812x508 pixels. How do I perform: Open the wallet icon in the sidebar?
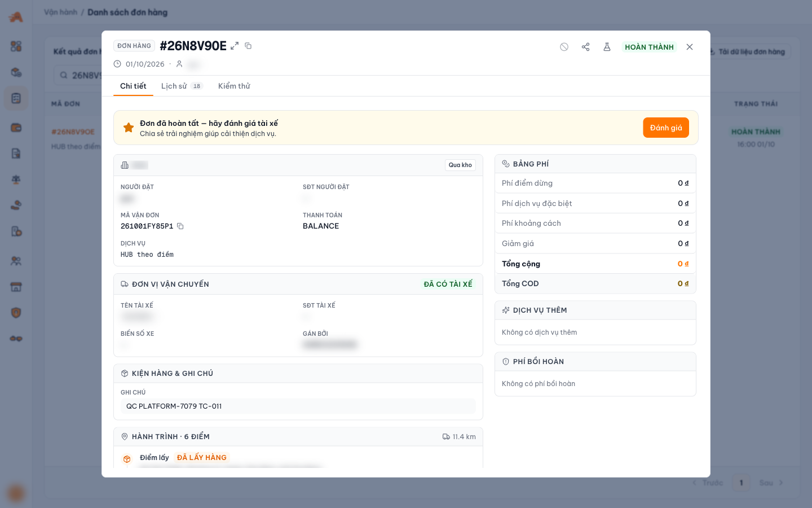point(16,128)
